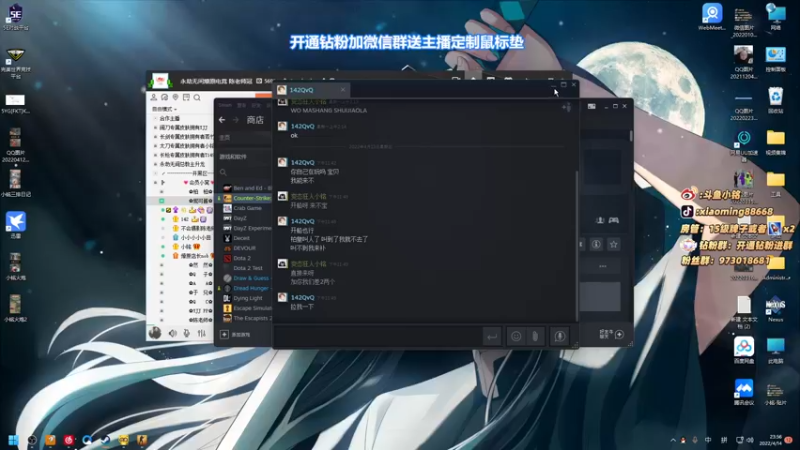Image resolution: width=800 pixels, height=450 pixels.
Task: Open YY audio mixer settings icon
Action: [202, 333]
